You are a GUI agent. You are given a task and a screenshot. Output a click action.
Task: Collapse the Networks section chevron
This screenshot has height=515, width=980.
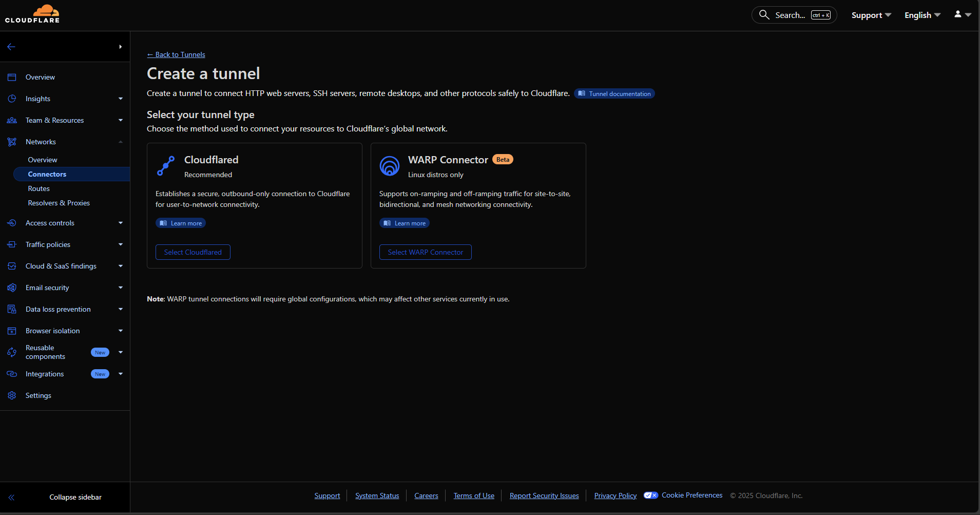(x=121, y=142)
